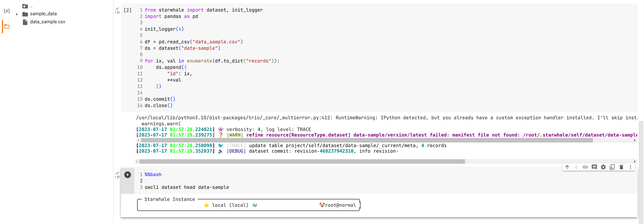Image resolution: width=644 pixels, height=224 pixels.
Task: Expand the sample_data folder
Action: (17, 14)
